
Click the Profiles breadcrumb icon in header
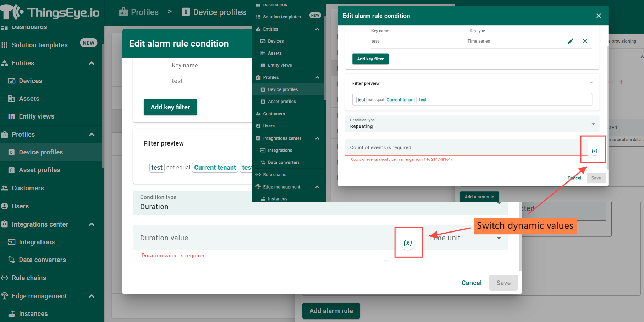tap(123, 12)
